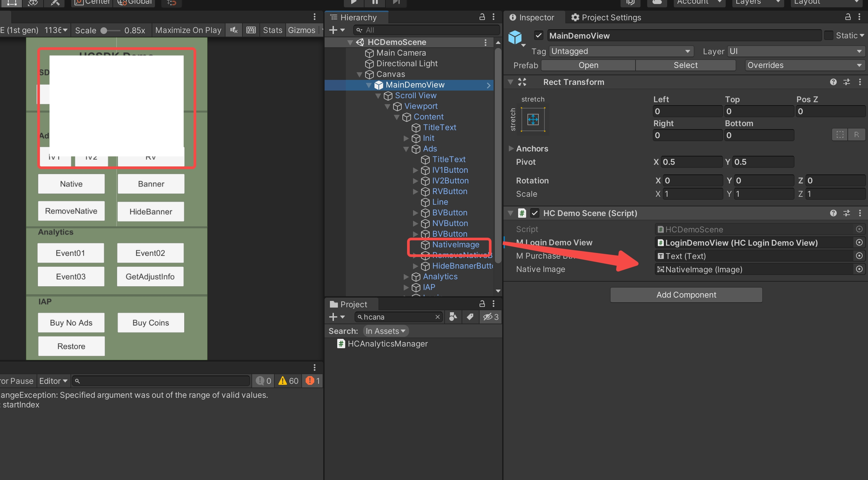Search by label in Project panel
The height and width of the screenshot is (480, 868).
point(470,317)
